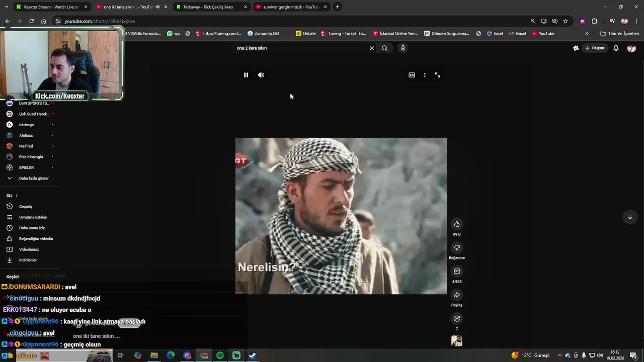The height and width of the screenshot is (362, 644).
Task: Toggle closed captions on the Short
Action: click(x=412, y=75)
